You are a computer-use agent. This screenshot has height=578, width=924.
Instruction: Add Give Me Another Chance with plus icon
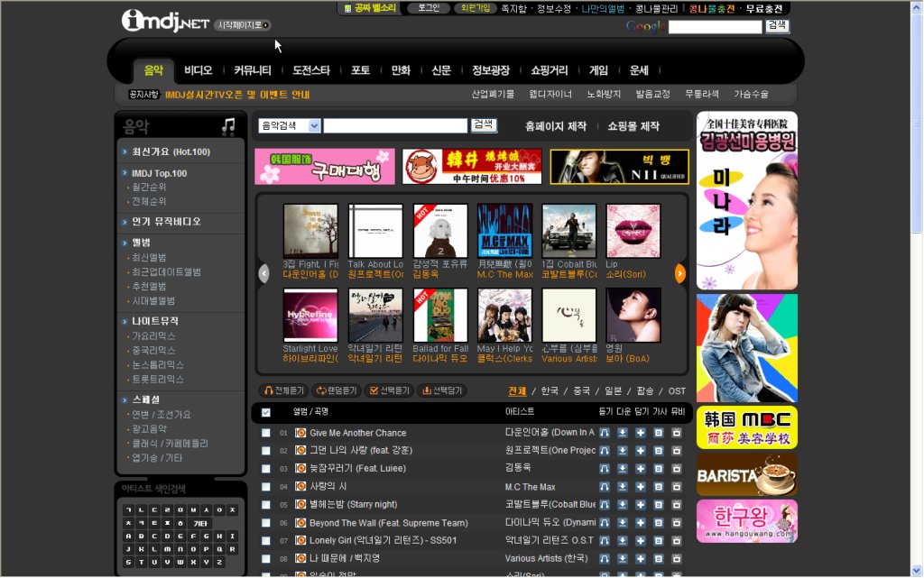pyautogui.click(x=641, y=433)
